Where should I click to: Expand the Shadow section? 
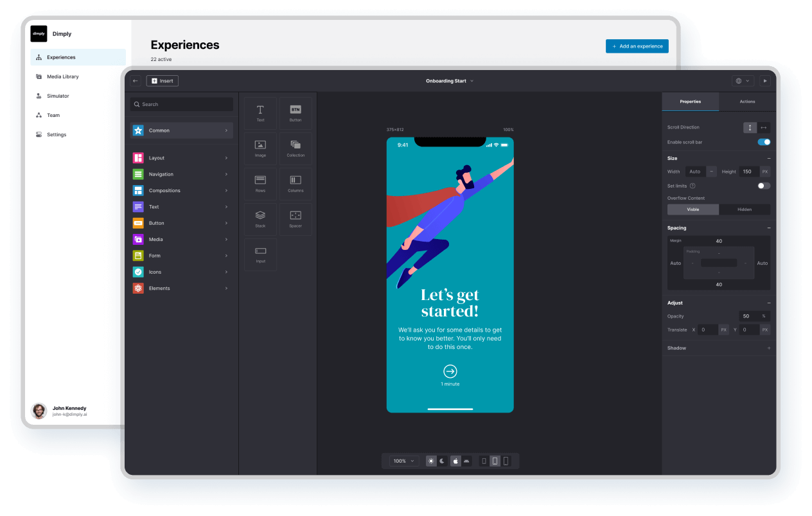(768, 348)
